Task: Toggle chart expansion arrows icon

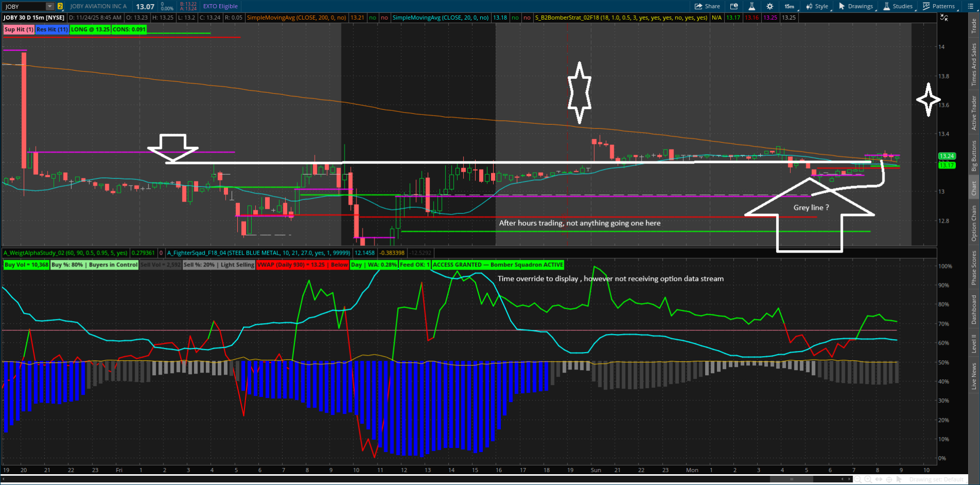Action: (x=944, y=18)
